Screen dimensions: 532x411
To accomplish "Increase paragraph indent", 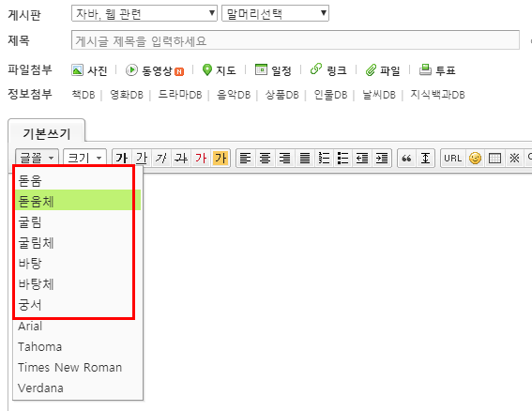I will click(x=382, y=159).
